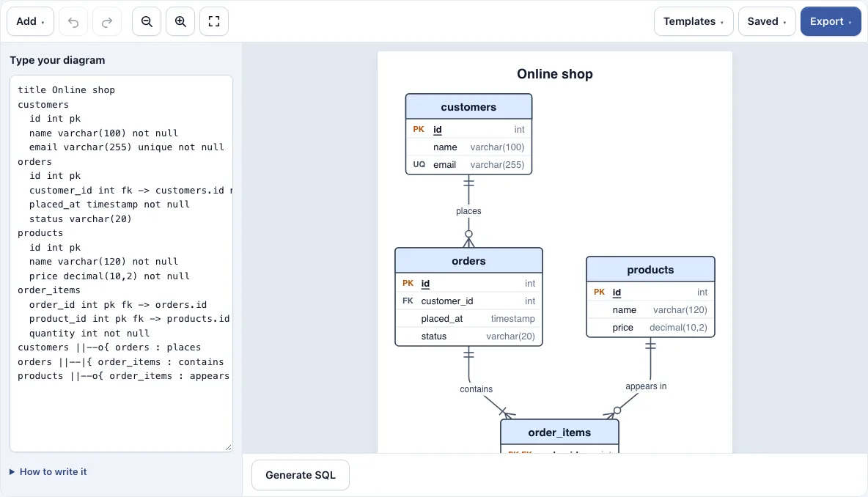Click the customer_id column in orders
Image resolution: width=868 pixels, height=497 pixels.
(x=469, y=301)
